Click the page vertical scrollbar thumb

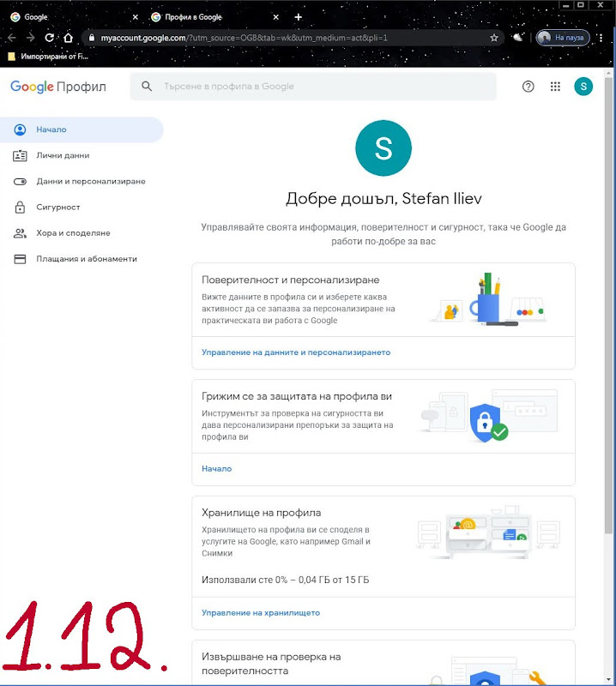coord(608,305)
